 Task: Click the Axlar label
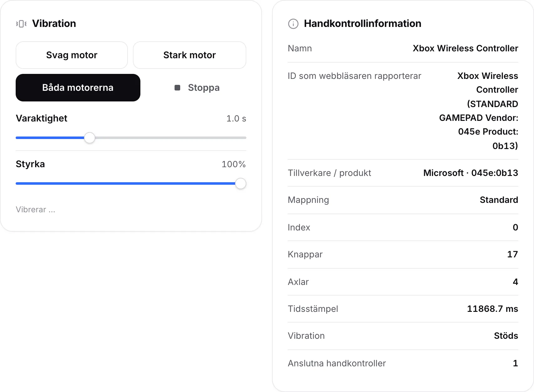coord(298,282)
